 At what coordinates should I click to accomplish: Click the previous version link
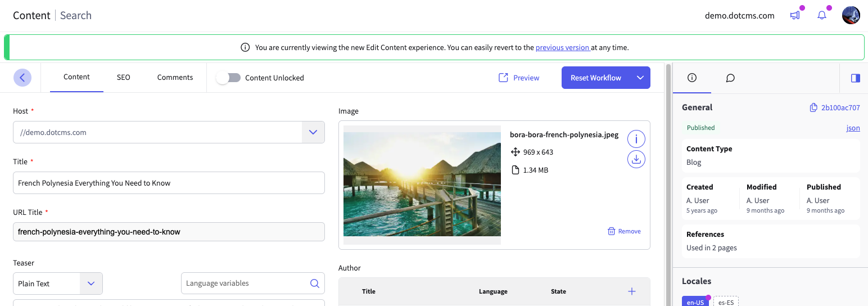(x=562, y=48)
